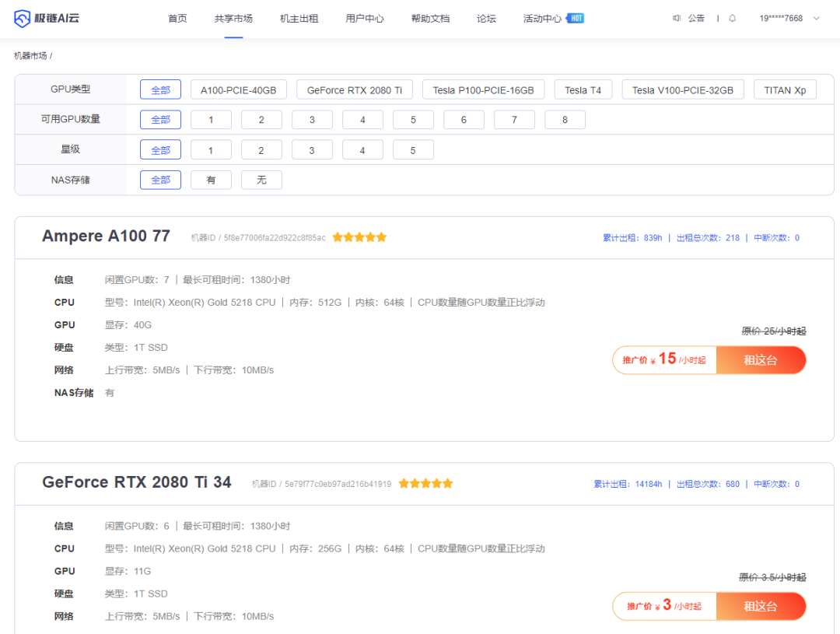840x634 pixels.
Task: Open the 共享市场 tab
Action: (233, 19)
